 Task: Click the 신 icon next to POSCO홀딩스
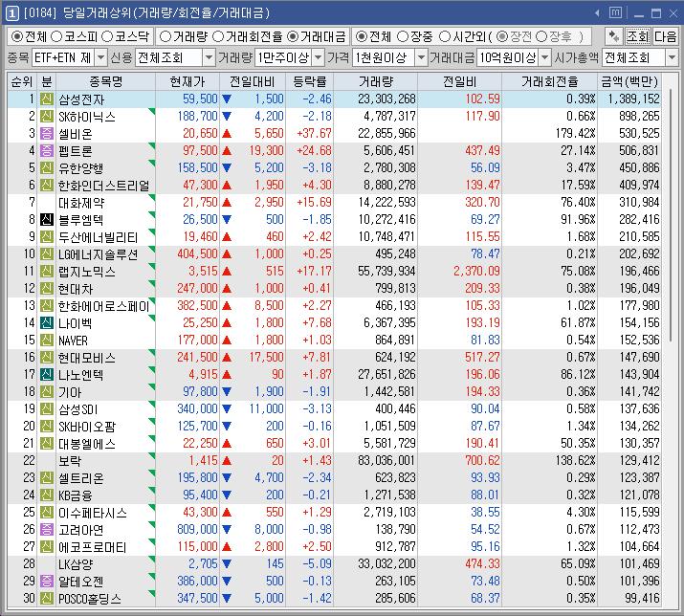47,599
